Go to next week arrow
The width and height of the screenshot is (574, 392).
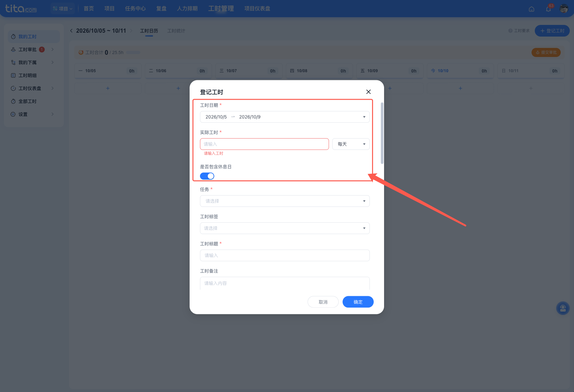click(131, 31)
